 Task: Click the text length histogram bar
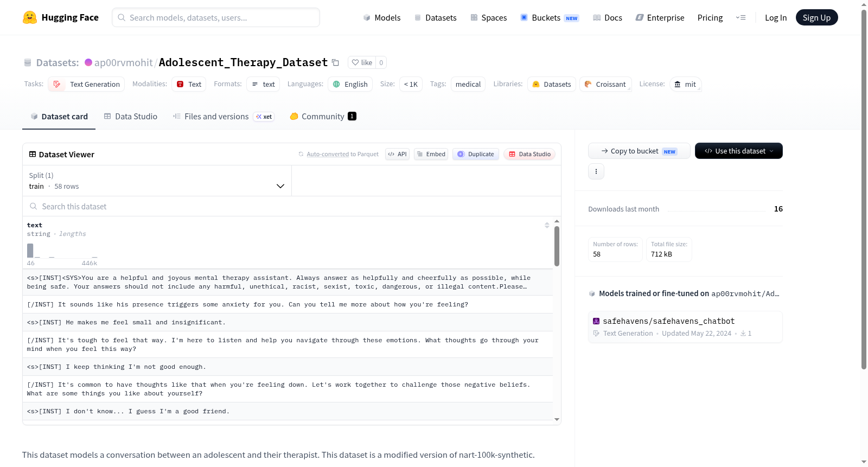click(30, 251)
